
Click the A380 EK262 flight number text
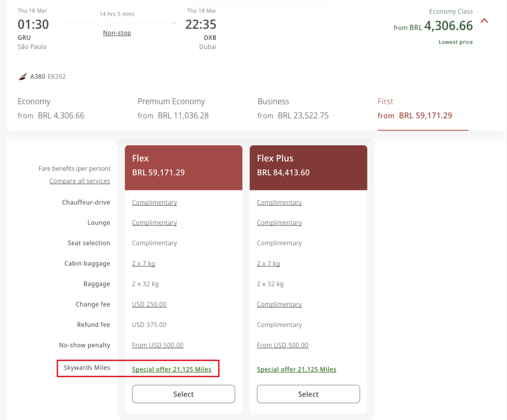[x=48, y=77]
